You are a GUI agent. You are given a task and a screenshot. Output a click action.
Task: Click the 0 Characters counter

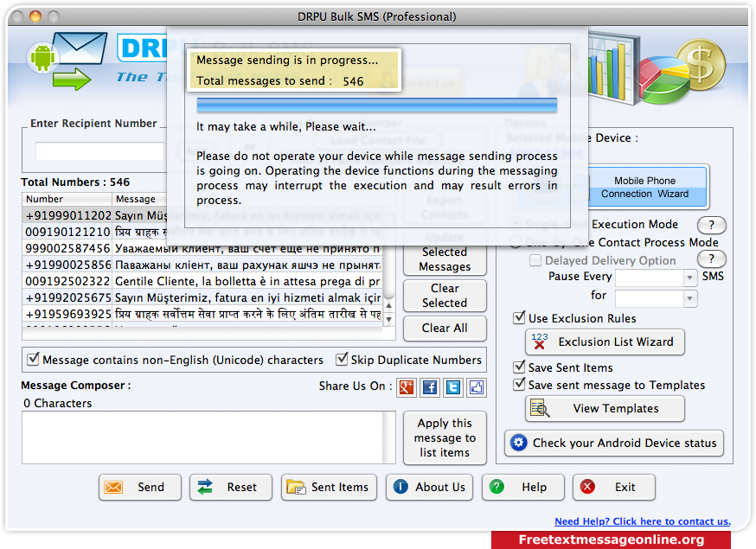tap(57, 403)
